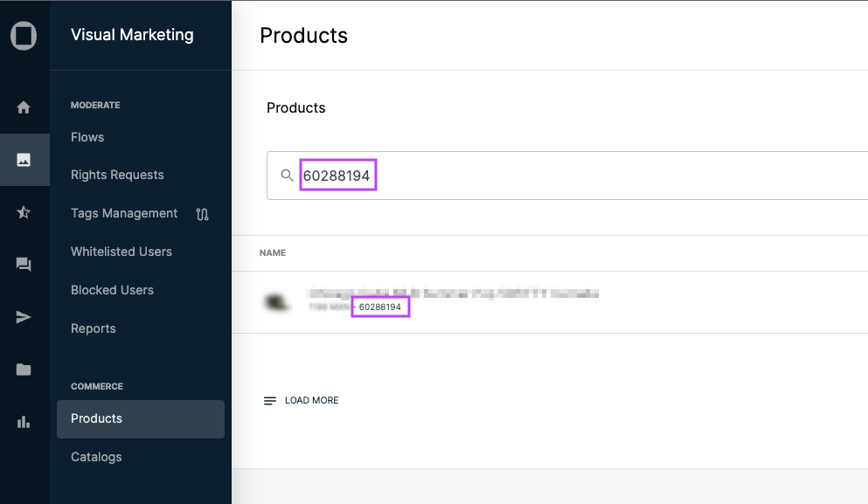Click the paper plane send icon
Screen dimensions: 868x504
pyautogui.click(x=24, y=317)
